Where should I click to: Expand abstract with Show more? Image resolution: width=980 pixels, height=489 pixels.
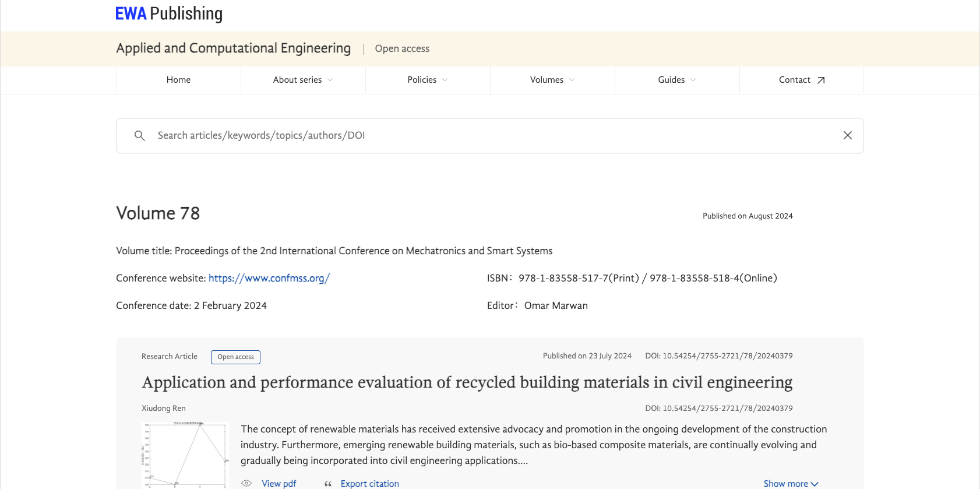point(791,484)
